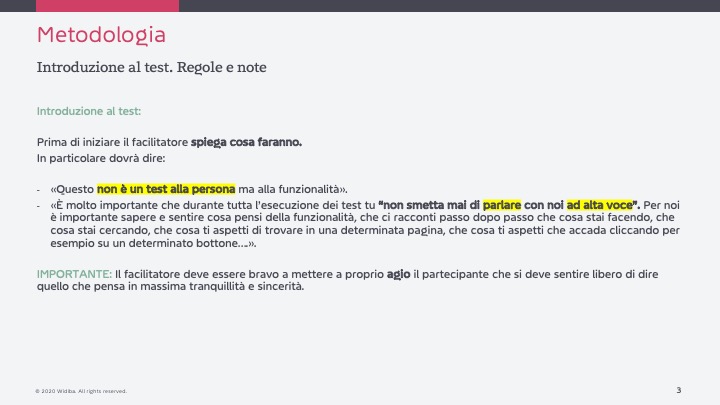Click highlighted text 'non è un test alla persona'
This screenshot has height=405, width=720.
(x=166, y=189)
